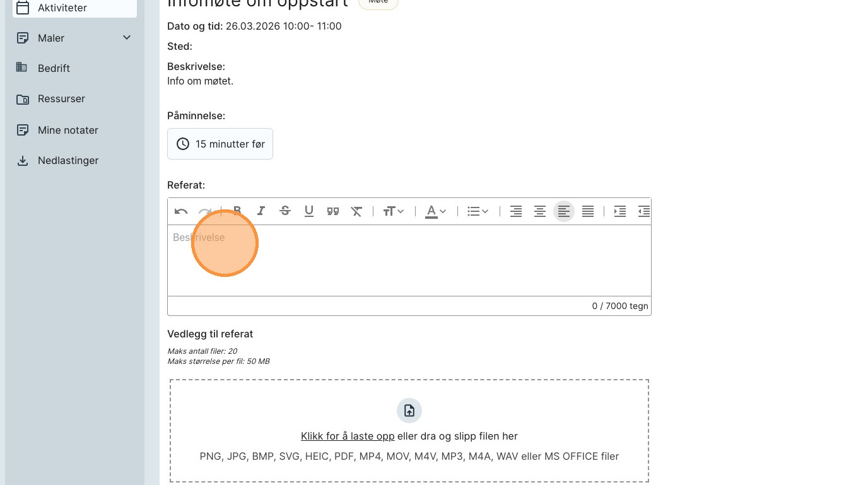Expand the Maler menu chevron
This screenshot has height=485, width=868.
[127, 38]
